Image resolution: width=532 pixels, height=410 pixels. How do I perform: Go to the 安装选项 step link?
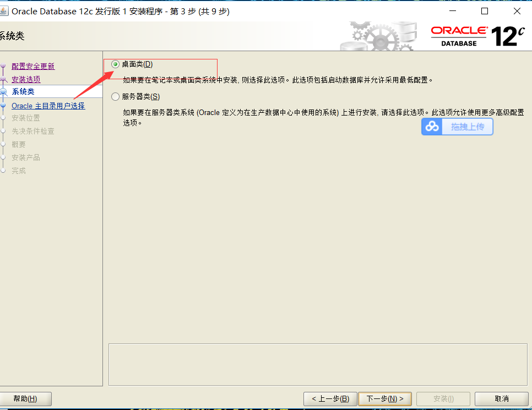pyautogui.click(x=26, y=79)
